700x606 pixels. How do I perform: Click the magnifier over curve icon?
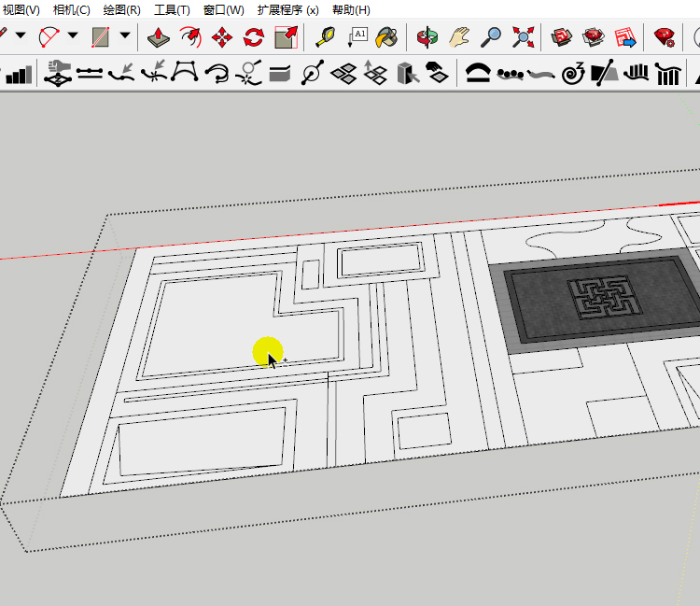pos(249,72)
